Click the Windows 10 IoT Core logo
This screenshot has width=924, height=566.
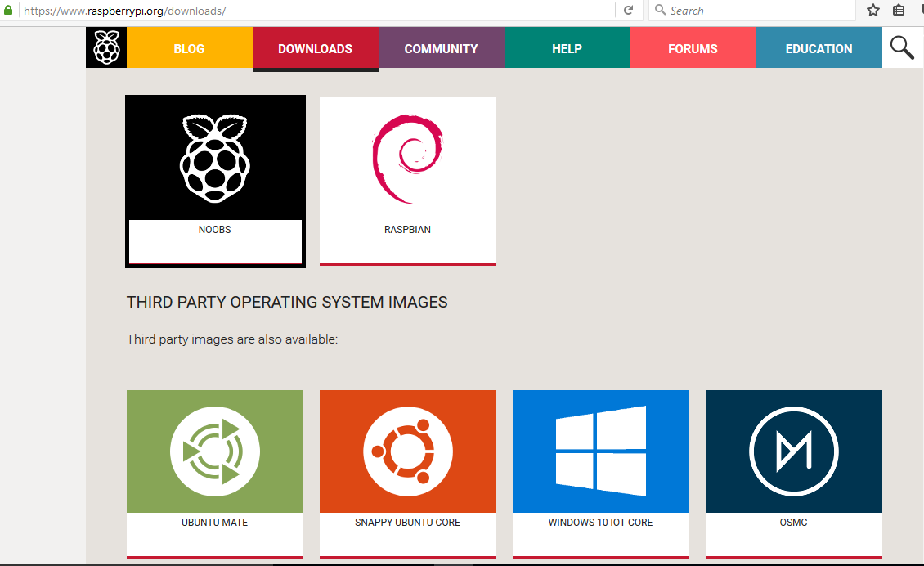pos(601,451)
